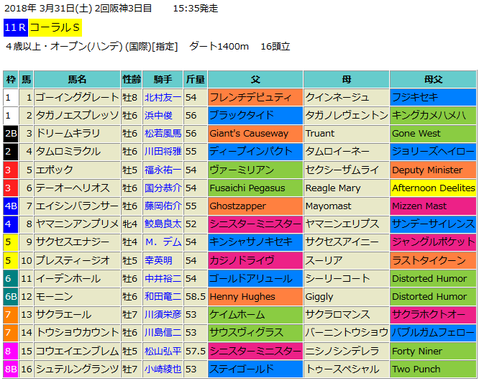Select jockey 国分恭介 link
The height and width of the screenshot is (381, 479).
click(x=163, y=188)
